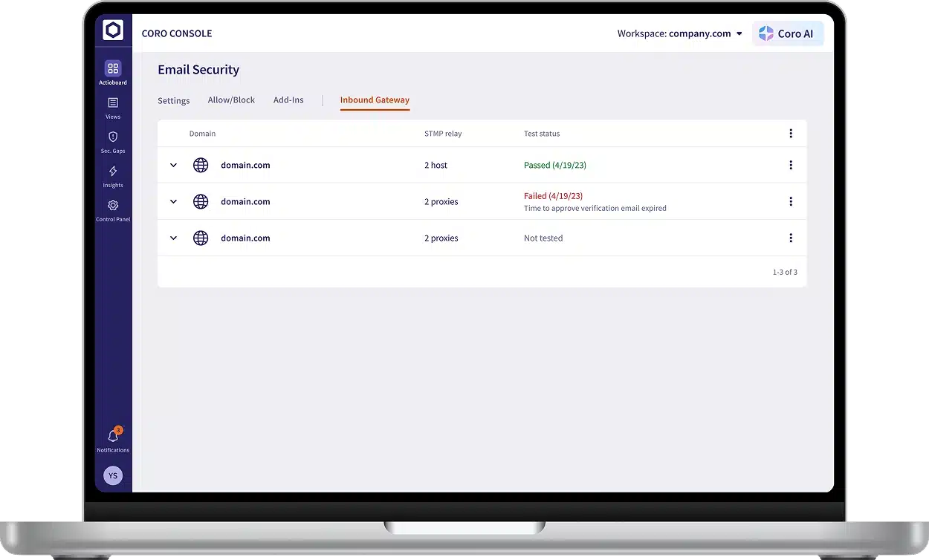Select the Insights lightning icon

pyautogui.click(x=113, y=172)
